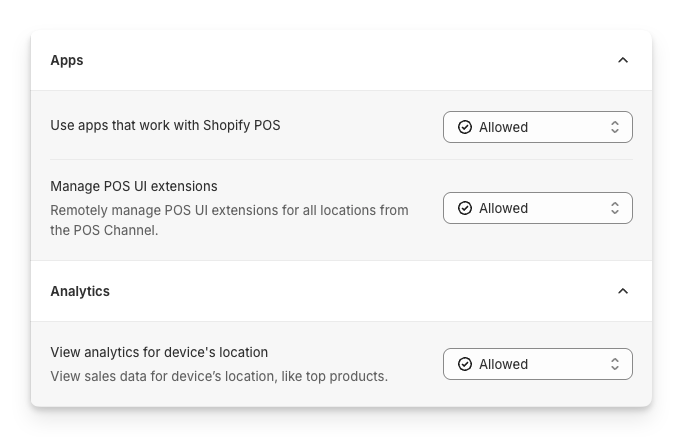This screenshot has height=437, width=682.
Task: Click 'Allowed' value for Shopify POS apps
Action: click(x=503, y=127)
